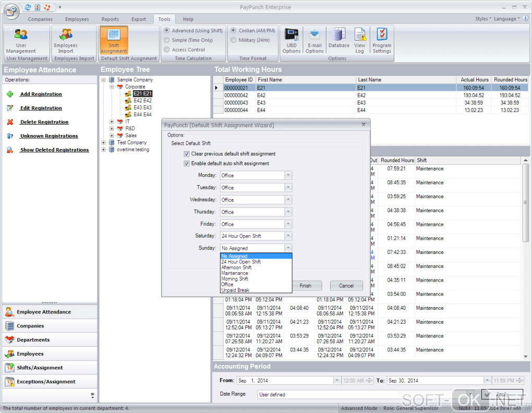Click the Cancel button in wizard
This screenshot has width=532, height=413.
pos(346,286)
